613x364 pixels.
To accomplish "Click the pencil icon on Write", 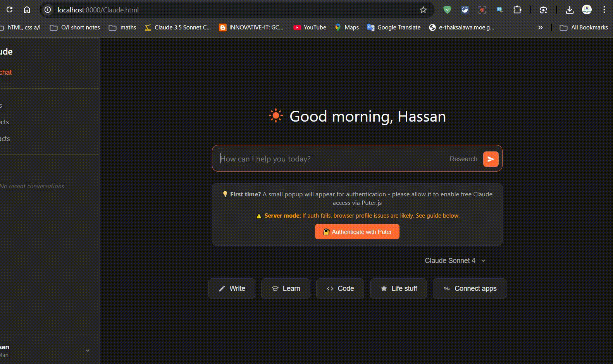I will (222, 288).
